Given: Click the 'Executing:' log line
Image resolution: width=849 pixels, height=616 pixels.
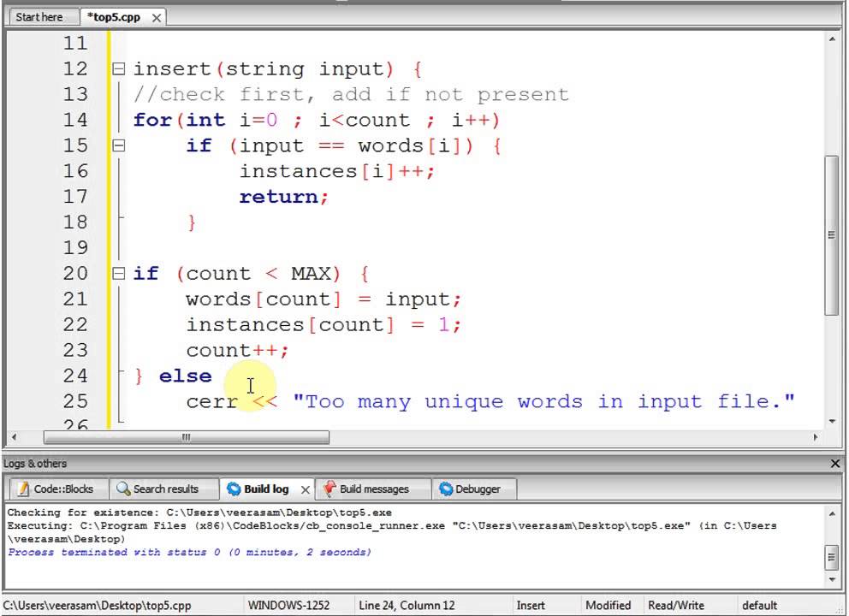Looking at the screenshot, I should pos(392,532).
